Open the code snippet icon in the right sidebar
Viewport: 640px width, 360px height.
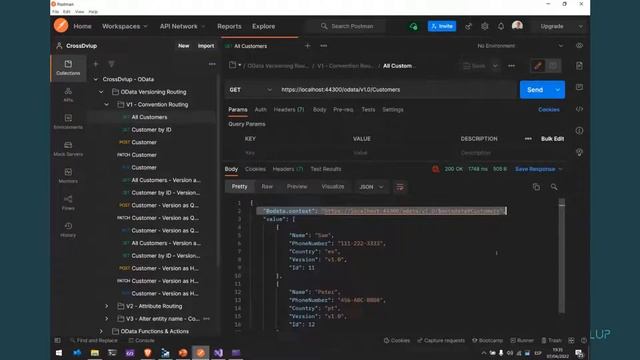579,109
